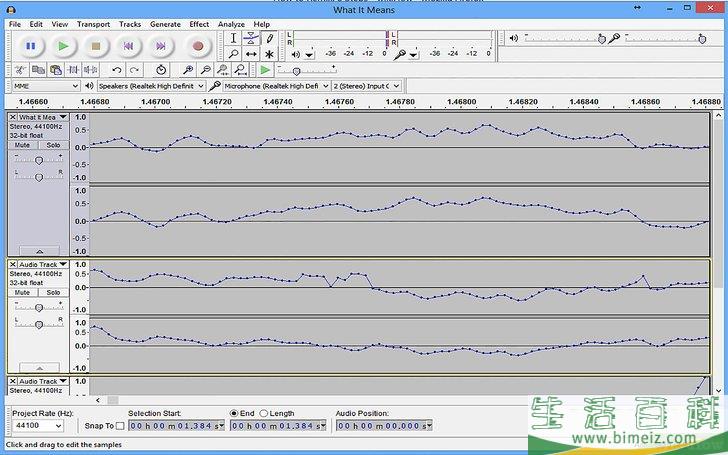The image size is (728, 455).
Task: Collapse the second Audio Track
Action: (x=39, y=368)
